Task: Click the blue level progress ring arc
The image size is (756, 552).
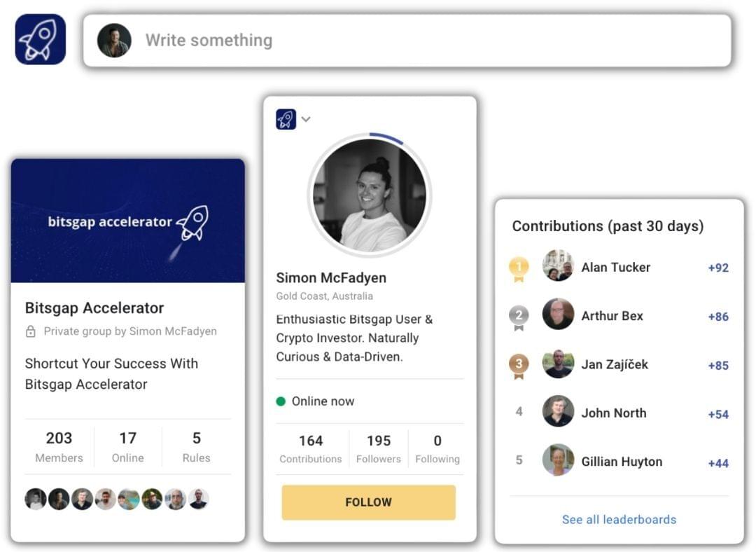Action: 387,137
